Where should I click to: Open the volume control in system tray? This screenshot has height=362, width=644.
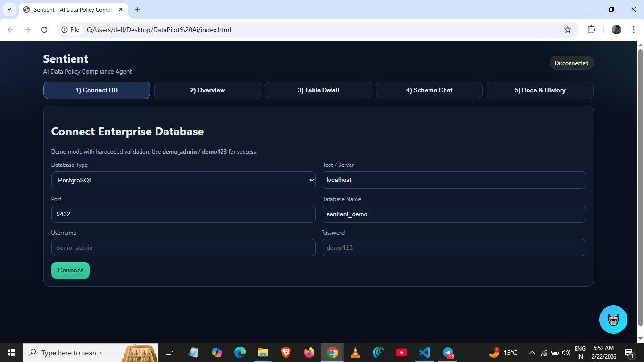(x=566, y=353)
